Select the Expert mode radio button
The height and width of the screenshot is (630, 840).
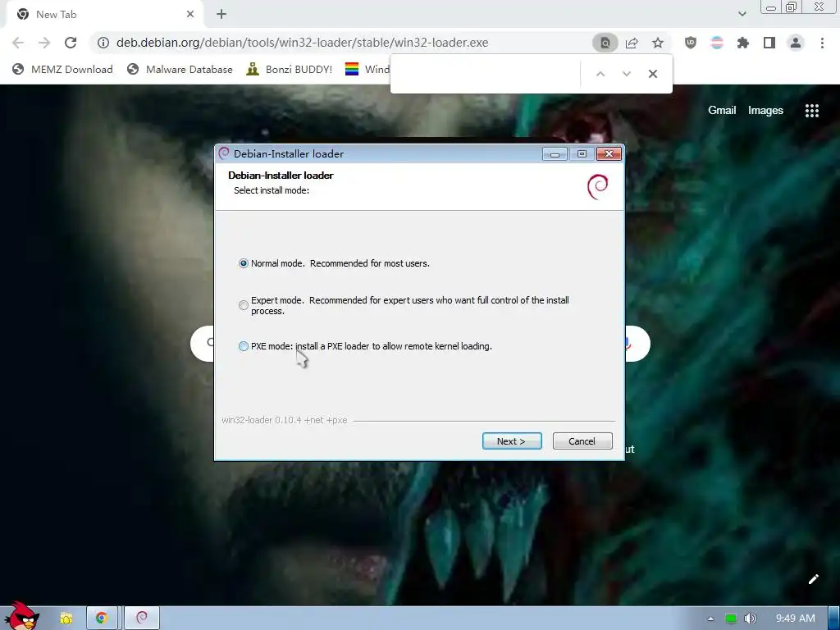coord(243,305)
